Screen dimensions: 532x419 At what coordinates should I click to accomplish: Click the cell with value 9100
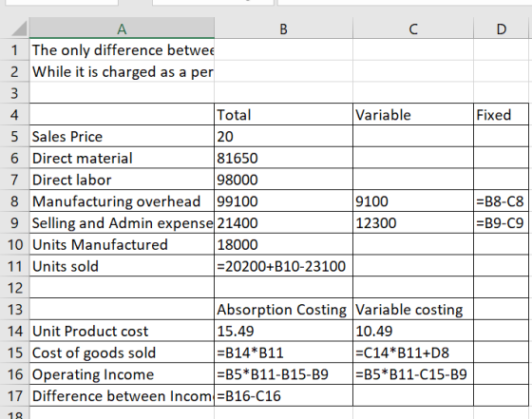coord(413,201)
